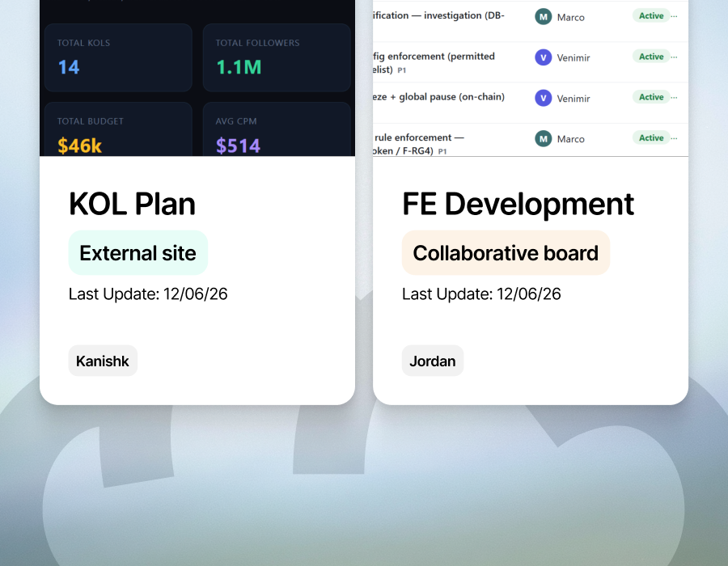Open more options for the rule enforcement row
The image size is (728, 566).
coord(674,137)
